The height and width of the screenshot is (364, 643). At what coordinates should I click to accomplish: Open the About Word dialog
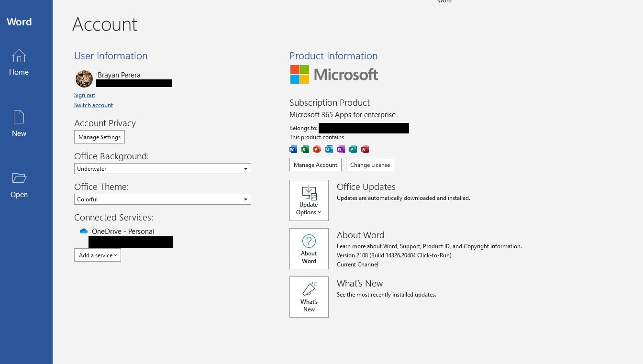[309, 249]
